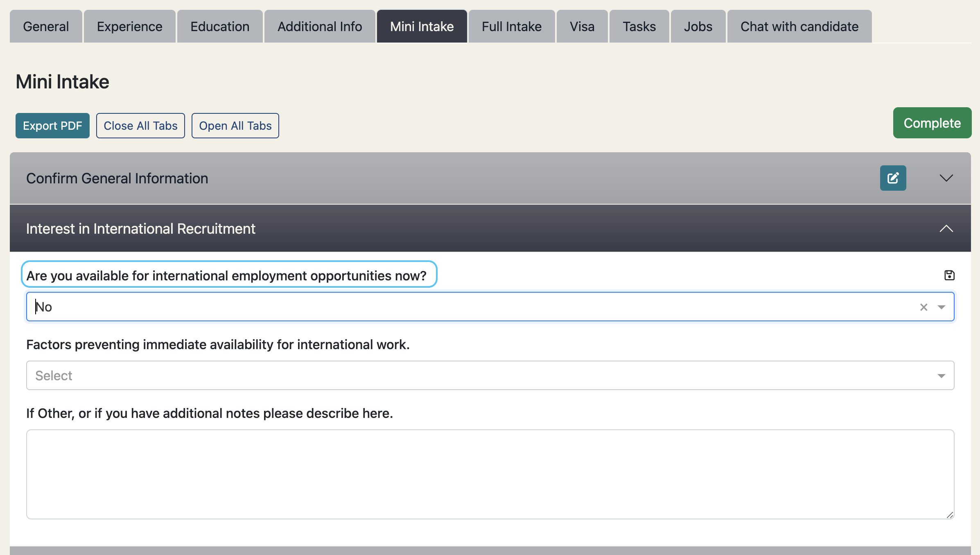Open the availability answer dropdown arrow
This screenshot has width=980, height=555.
pyautogui.click(x=941, y=307)
